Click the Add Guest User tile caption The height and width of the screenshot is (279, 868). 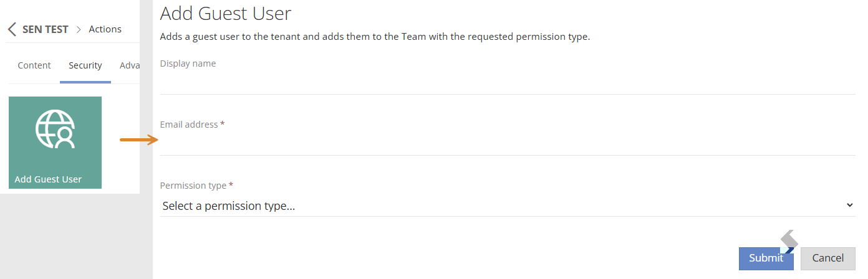tap(48, 179)
